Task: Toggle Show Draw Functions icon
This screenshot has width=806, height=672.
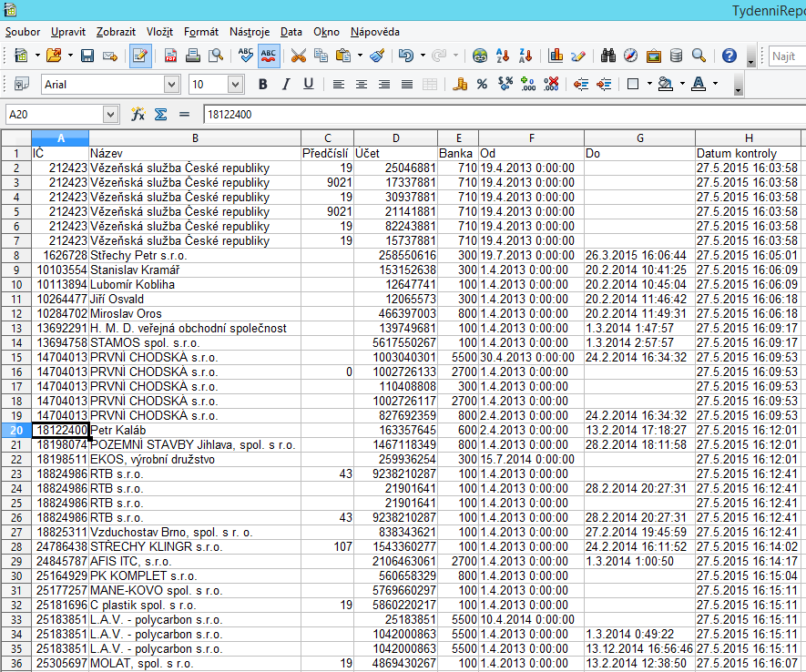Action: click(578, 55)
